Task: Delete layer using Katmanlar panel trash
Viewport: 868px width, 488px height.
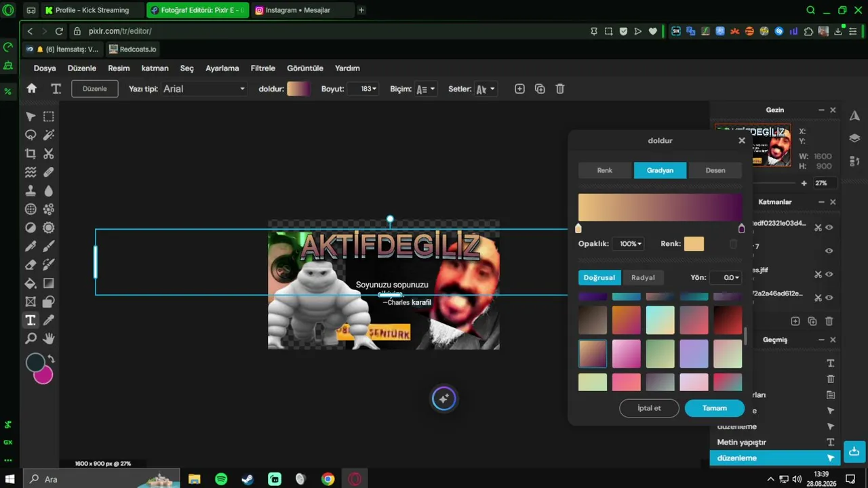Action: (x=829, y=321)
